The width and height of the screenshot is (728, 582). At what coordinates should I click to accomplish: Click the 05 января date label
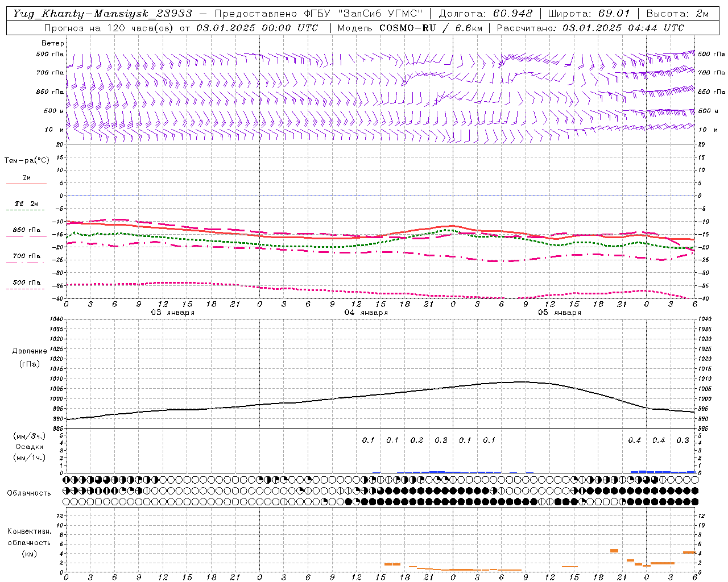point(560,313)
